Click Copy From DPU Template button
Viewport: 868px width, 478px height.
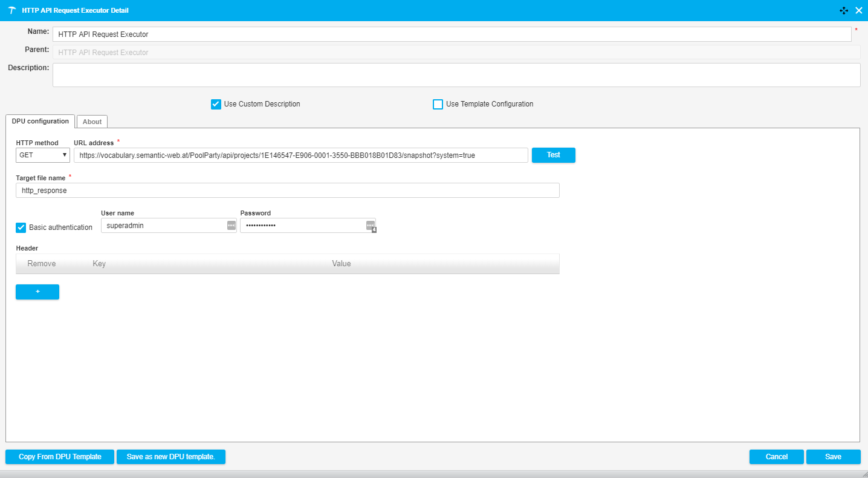(60, 457)
